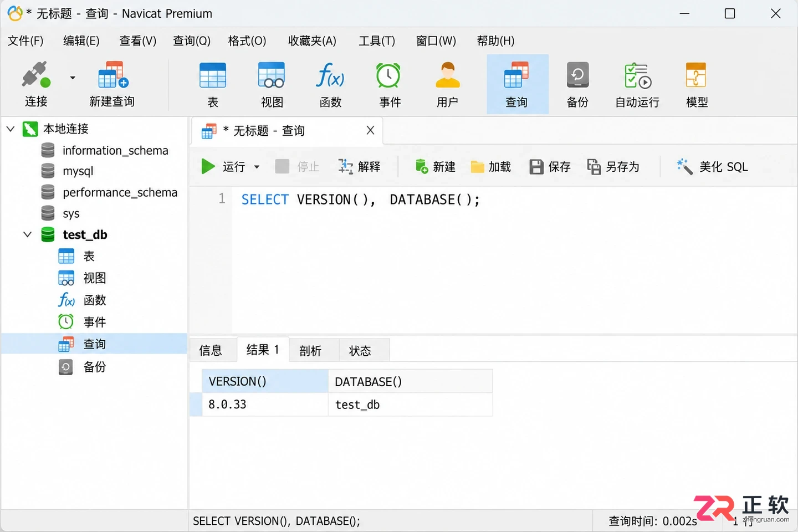Open the 运行 dropdown arrow
Screen dimensions: 798x532
pyautogui.click(x=257, y=167)
